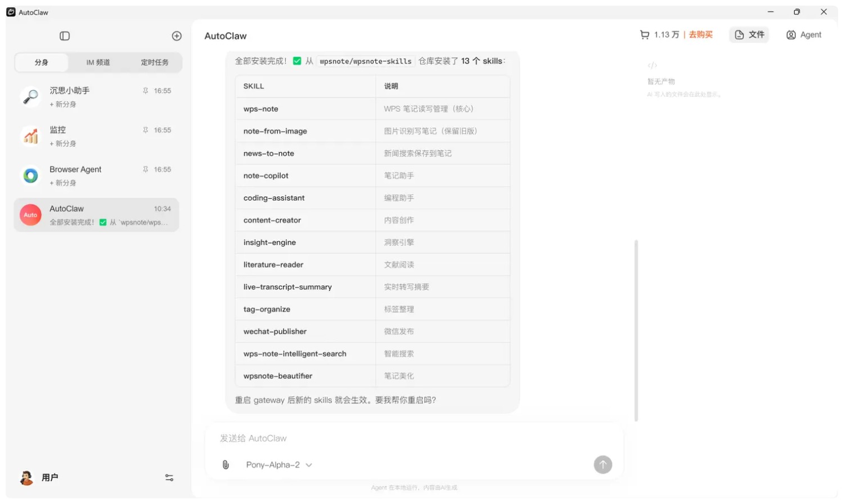Toggle the pin on the 监控 agent
This screenshot has height=504, width=846.
tap(146, 130)
